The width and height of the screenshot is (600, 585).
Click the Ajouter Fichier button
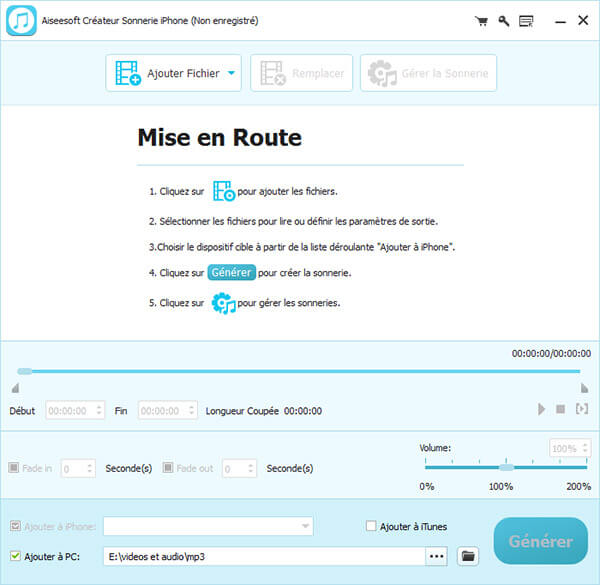[x=173, y=73]
